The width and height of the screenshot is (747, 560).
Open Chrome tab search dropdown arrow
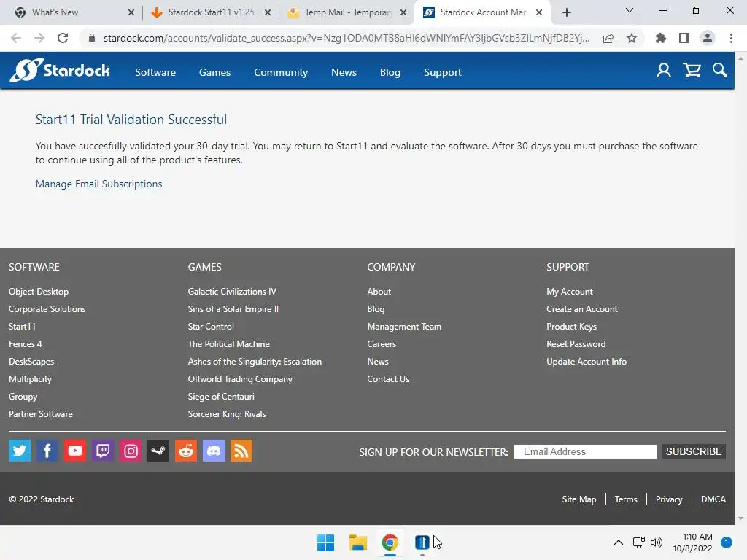(x=630, y=10)
